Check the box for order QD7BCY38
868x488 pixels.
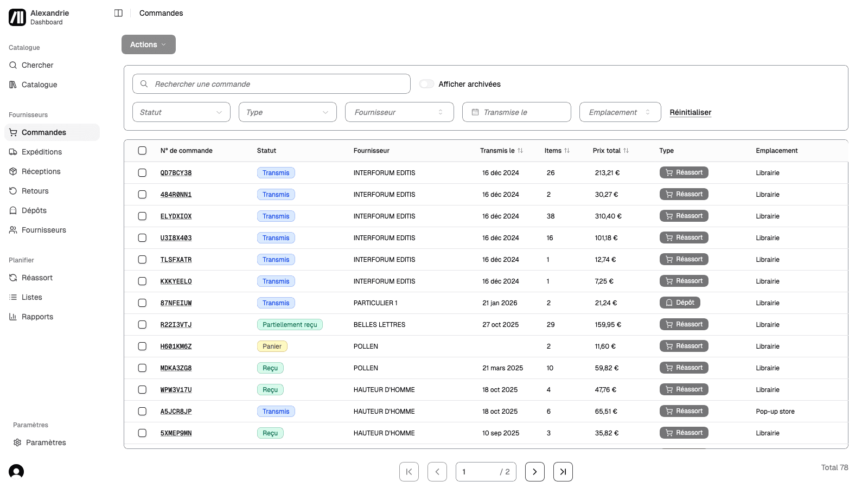pyautogui.click(x=142, y=172)
